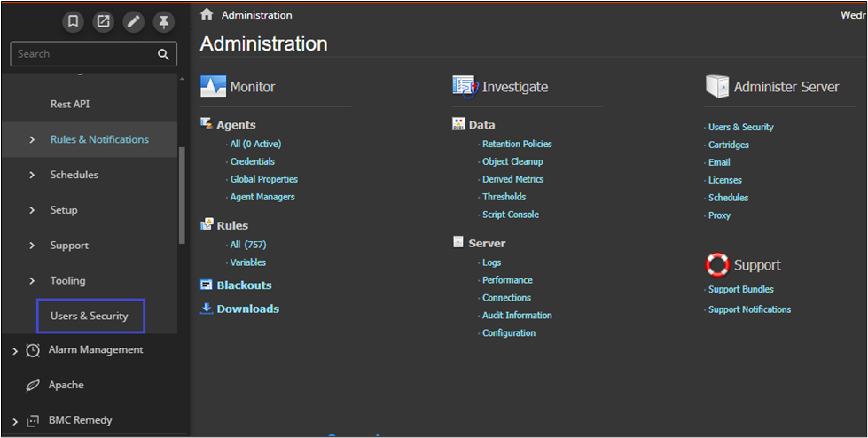Click the sidebar Search input field
The image size is (868, 438).
click(84, 54)
